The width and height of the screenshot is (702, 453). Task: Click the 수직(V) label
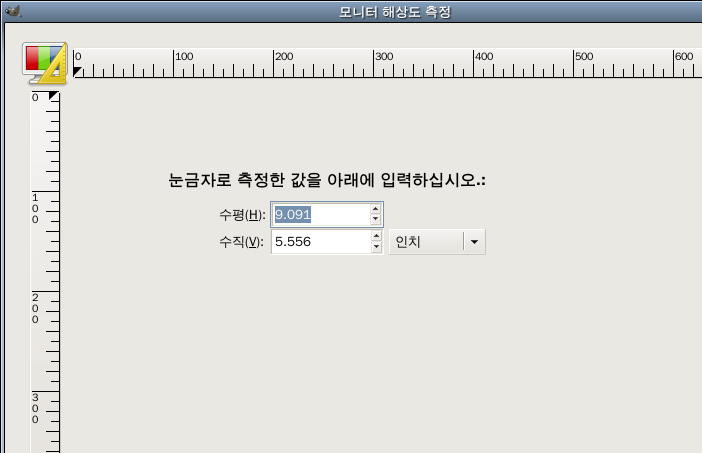click(242, 243)
